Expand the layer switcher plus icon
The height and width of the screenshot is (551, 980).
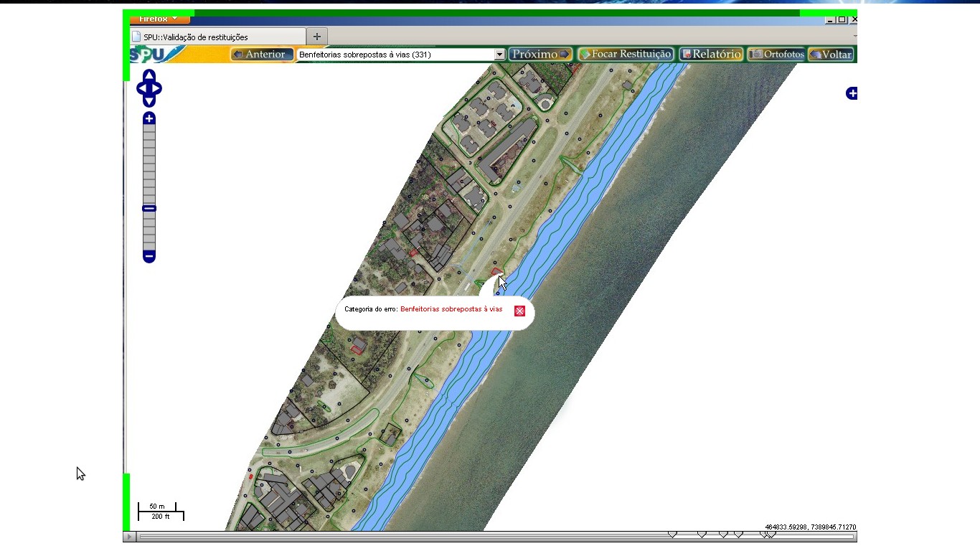point(852,93)
